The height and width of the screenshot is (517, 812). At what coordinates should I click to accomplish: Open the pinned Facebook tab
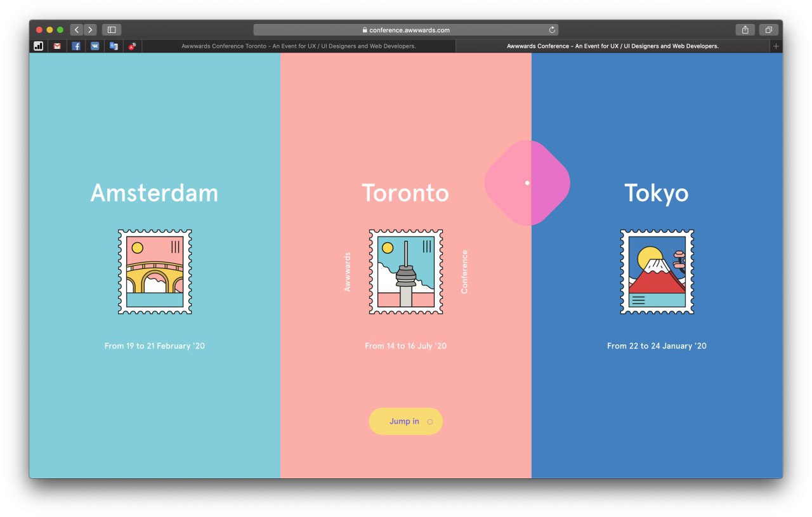coord(76,46)
